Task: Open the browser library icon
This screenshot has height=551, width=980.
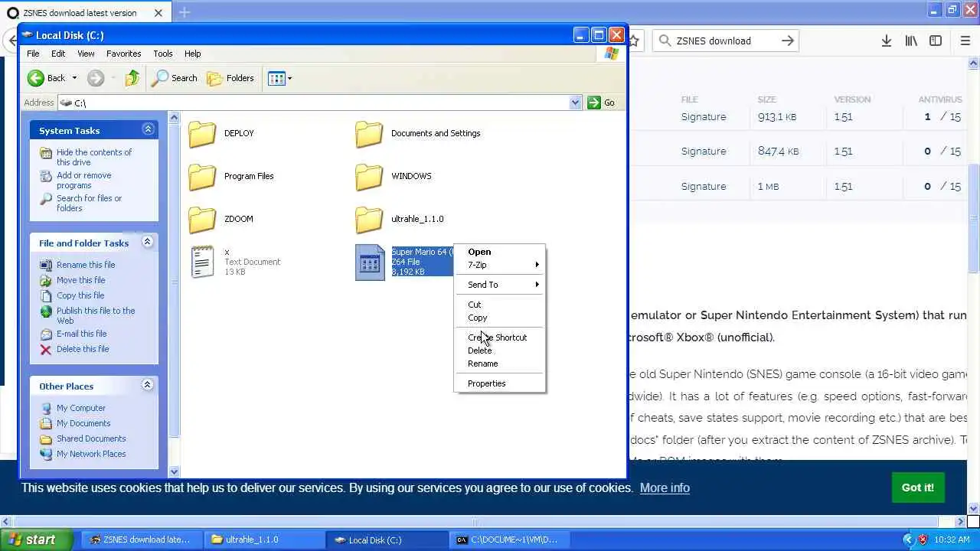Action: coord(911,41)
